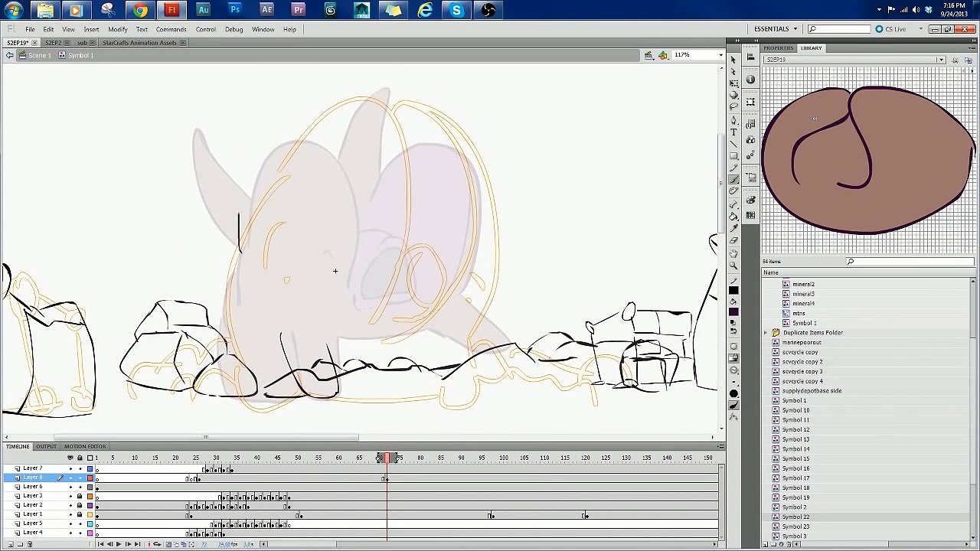Screen dimensions: 980x551
Task: Select supplydepotbase side library item
Action: [812, 391]
